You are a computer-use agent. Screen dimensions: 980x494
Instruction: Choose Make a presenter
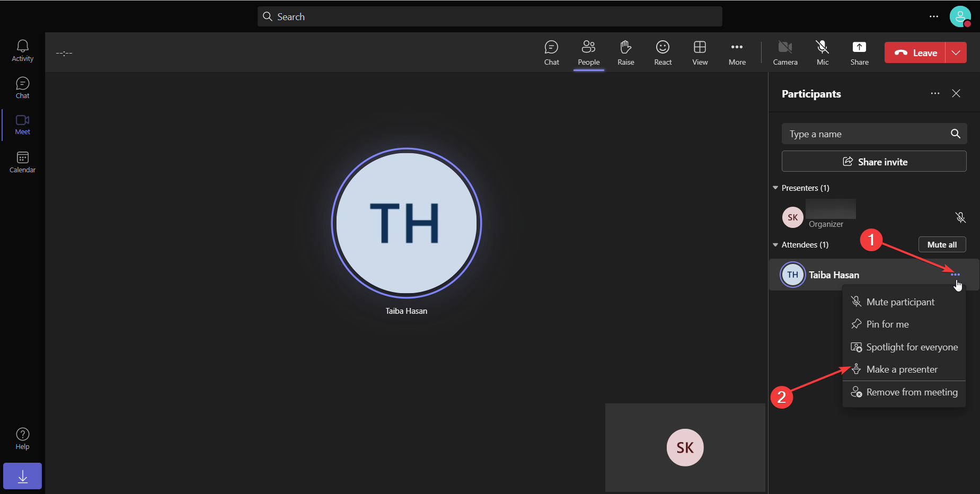pyautogui.click(x=904, y=369)
